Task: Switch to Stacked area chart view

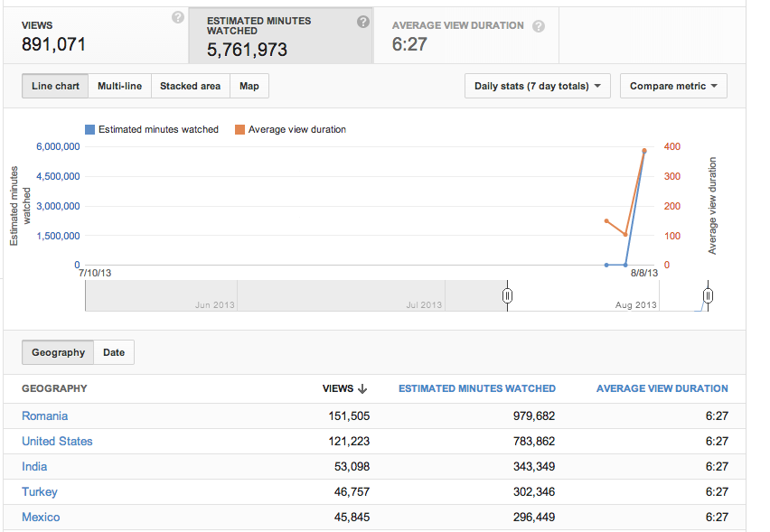Action: click(x=191, y=86)
